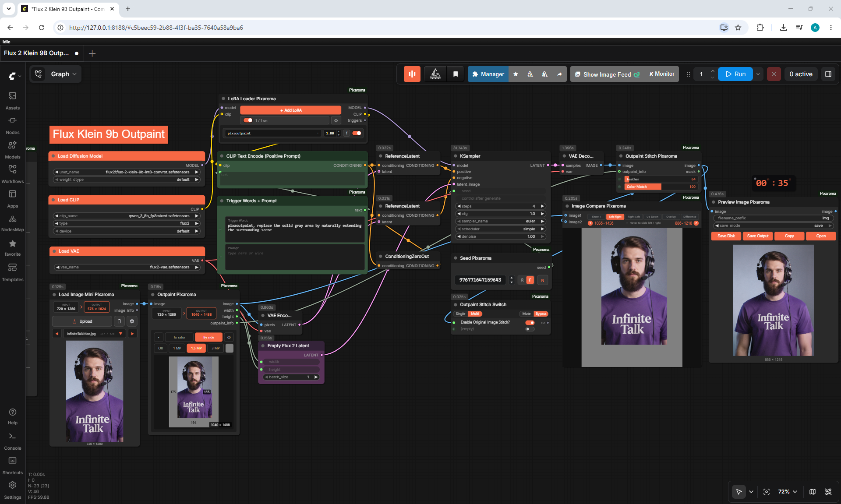Select To ratio outpaint mode
841x504 pixels.
click(x=179, y=337)
